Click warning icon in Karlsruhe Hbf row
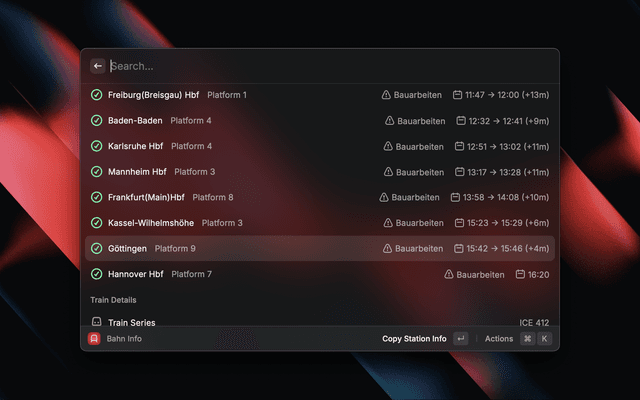Screen dimensions: 640x400 [x=389, y=146]
